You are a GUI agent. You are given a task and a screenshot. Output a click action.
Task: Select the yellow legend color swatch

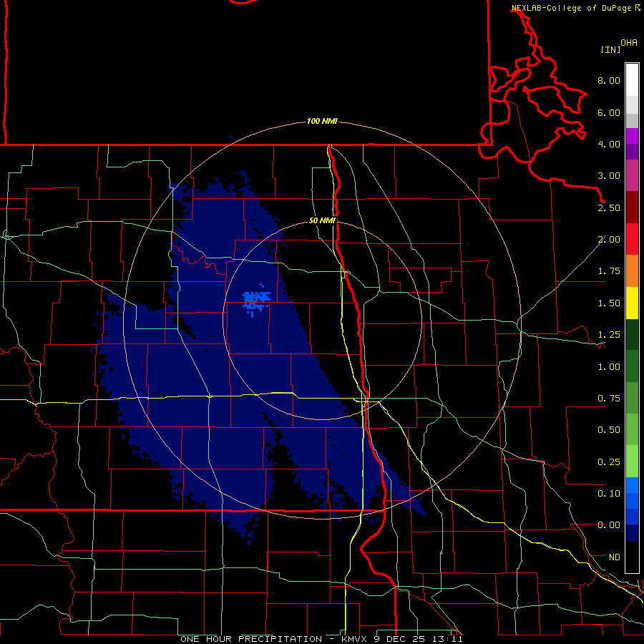point(632,303)
